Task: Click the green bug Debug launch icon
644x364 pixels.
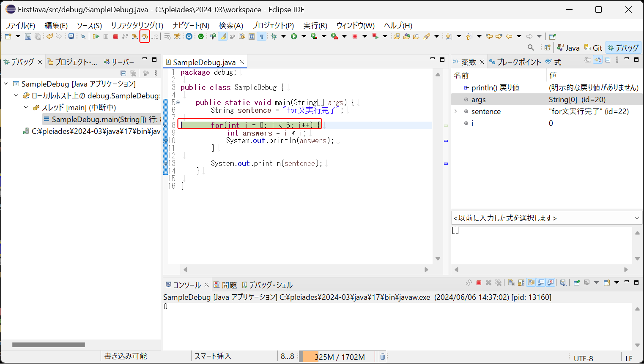Action: (274, 36)
